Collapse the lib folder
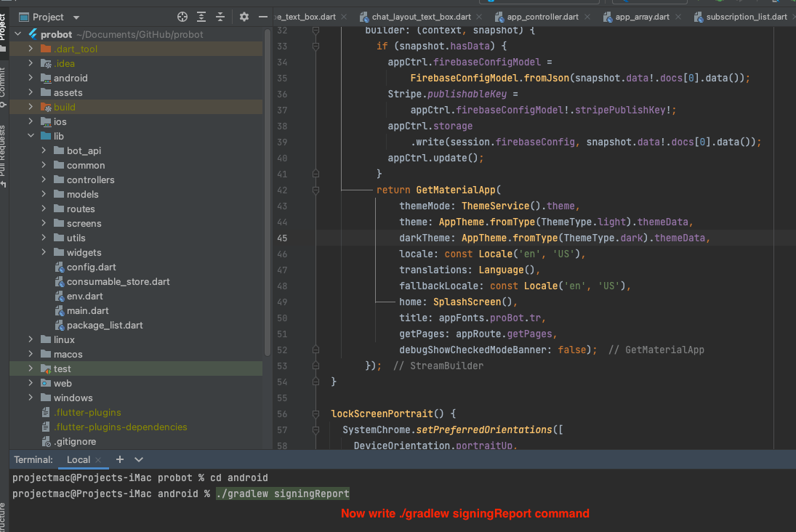 [x=31, y=136]
